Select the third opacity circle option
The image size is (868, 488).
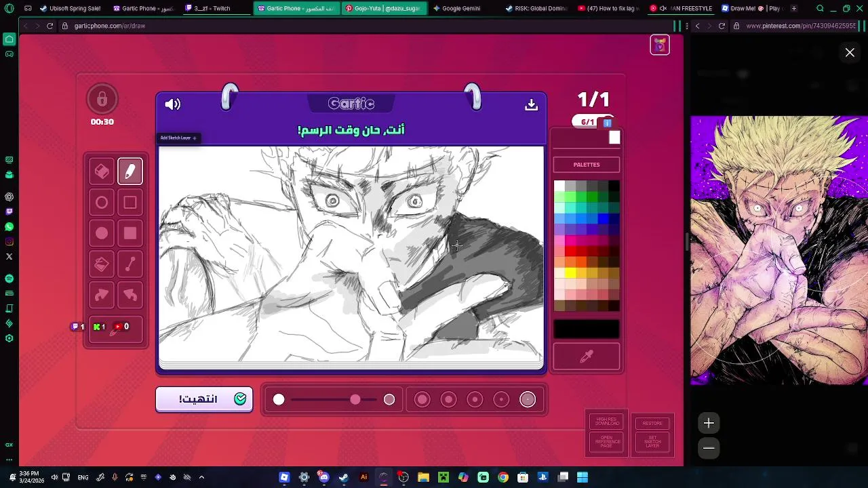tap(475, 400)
